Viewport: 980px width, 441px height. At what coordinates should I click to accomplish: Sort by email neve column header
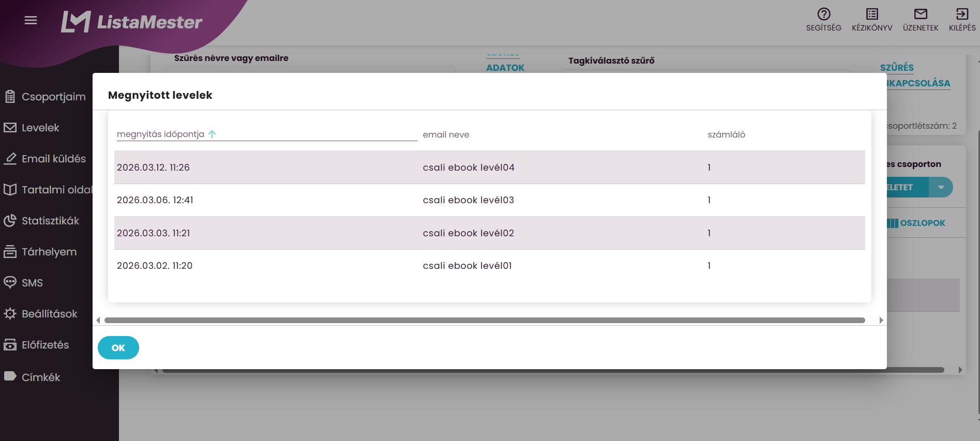[446, 134]
